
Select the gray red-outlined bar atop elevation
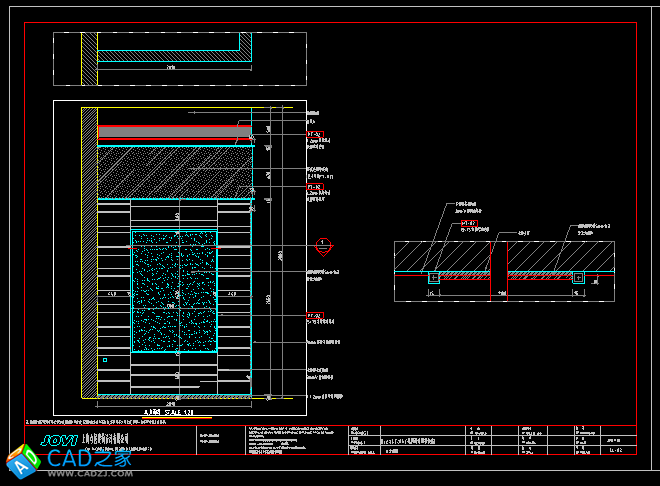click(x=174, y=132)
